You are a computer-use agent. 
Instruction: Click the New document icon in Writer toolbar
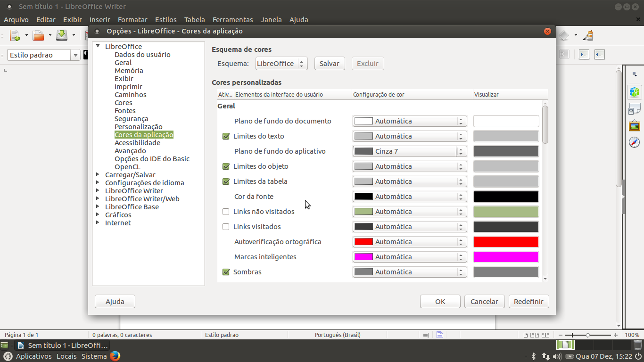[x=15, y=35]
